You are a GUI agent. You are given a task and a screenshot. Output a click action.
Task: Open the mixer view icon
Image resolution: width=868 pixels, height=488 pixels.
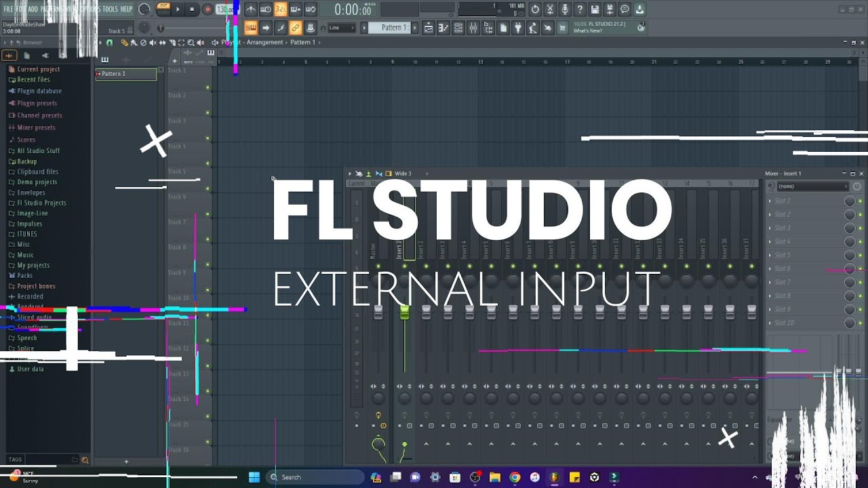(x=473, y=28)
